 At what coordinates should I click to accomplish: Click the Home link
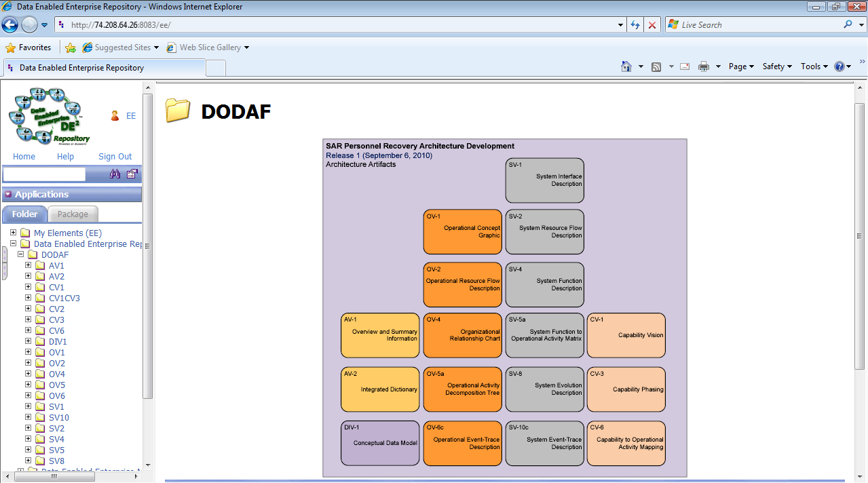(x=24, y=157)
